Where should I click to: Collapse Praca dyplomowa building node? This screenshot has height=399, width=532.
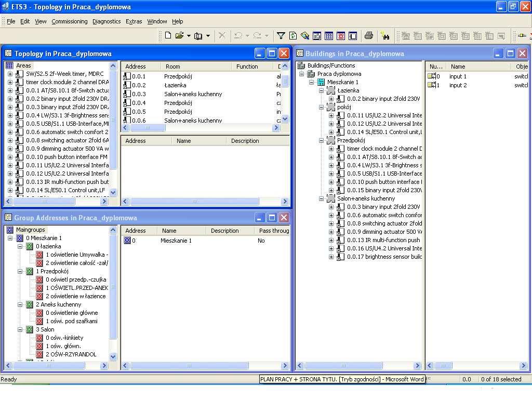point(302,74)
